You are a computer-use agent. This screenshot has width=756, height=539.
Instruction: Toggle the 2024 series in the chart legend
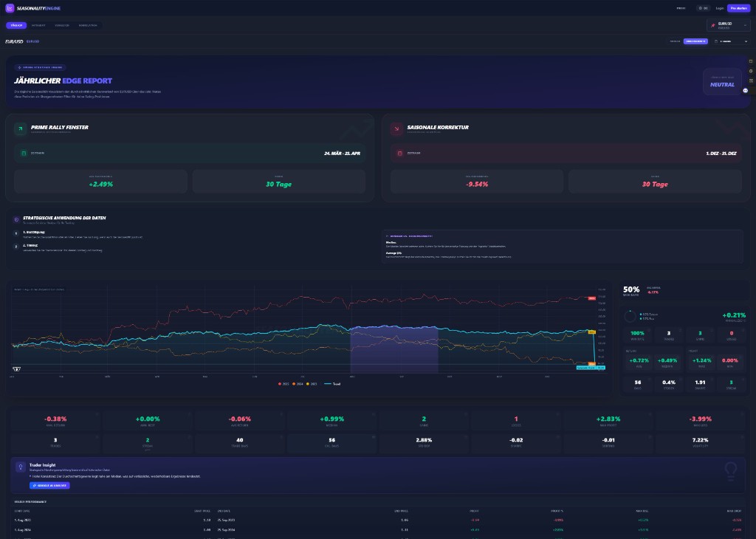[297, 384]
